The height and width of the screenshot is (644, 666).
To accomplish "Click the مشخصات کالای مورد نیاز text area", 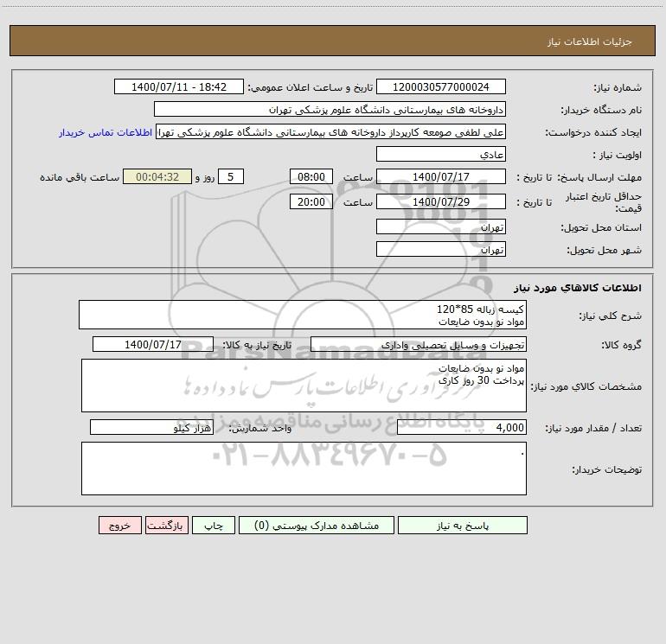I will click(304, 386).
